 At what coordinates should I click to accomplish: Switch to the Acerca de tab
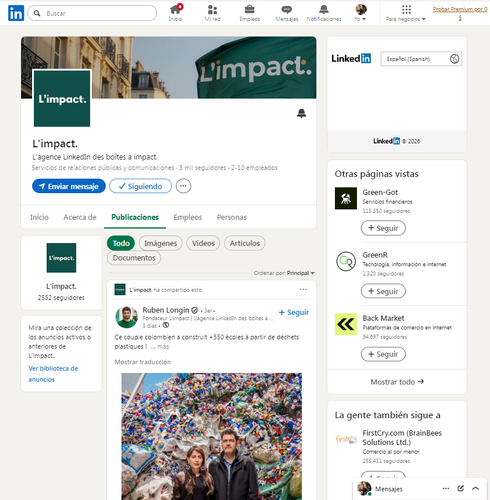[80, 217]
